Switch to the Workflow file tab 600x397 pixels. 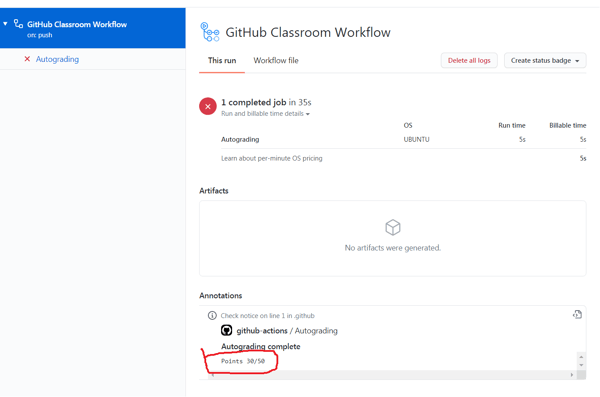coord(276,60)
